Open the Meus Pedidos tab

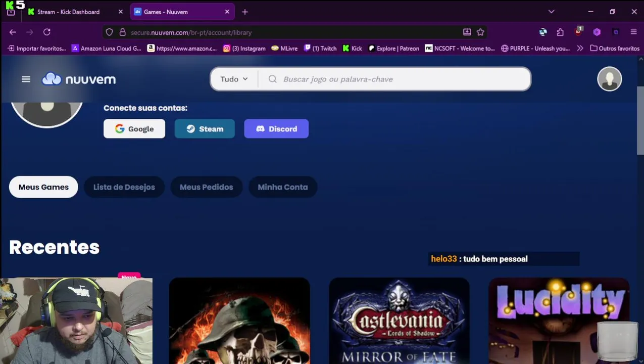tap(206, 187)
